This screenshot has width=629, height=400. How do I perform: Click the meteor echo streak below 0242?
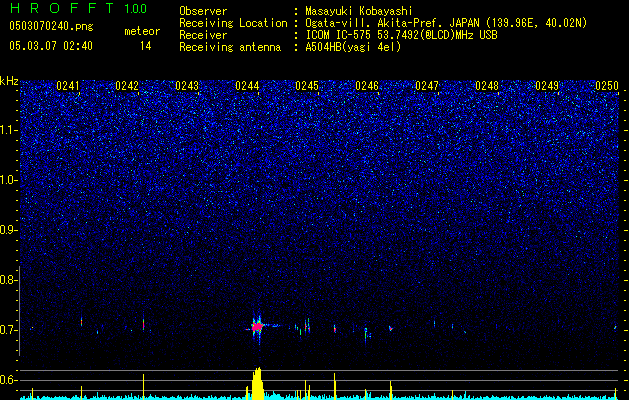click(143, 324)
